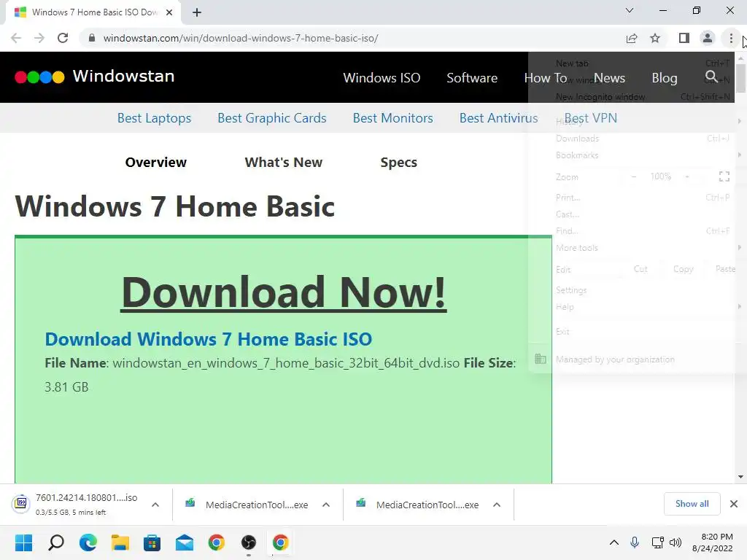The image size is (747, 560).
Task: Switch to the What's New tab
Action: [x=284, y=163]
